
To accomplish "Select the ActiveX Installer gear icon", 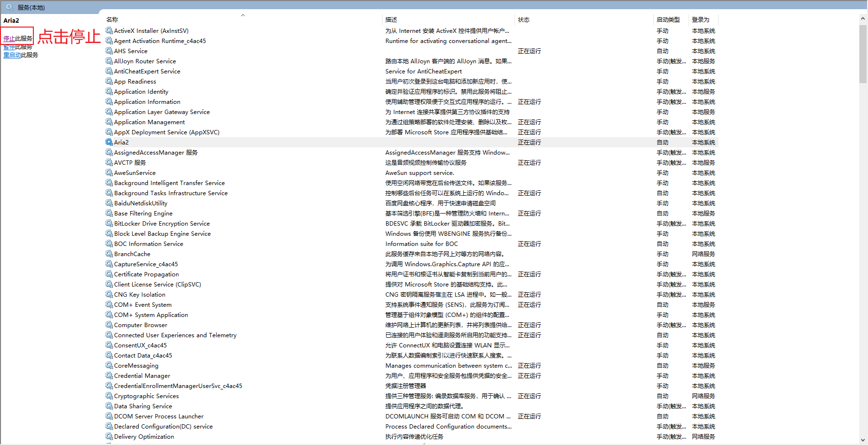I will pos(109,30).
